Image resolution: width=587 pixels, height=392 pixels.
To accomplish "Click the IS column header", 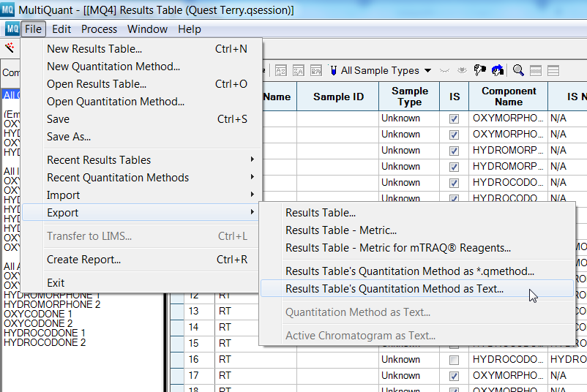I will (455, 97).
